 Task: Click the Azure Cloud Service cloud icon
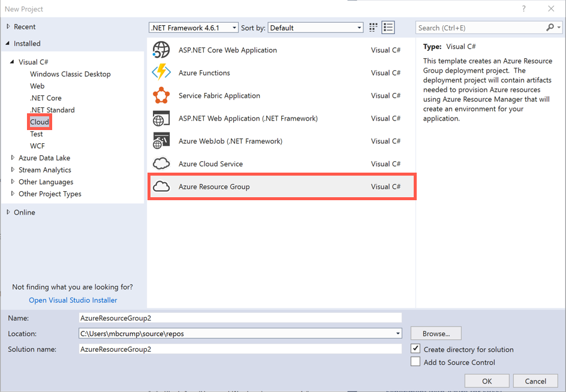(x=161, y=164)
